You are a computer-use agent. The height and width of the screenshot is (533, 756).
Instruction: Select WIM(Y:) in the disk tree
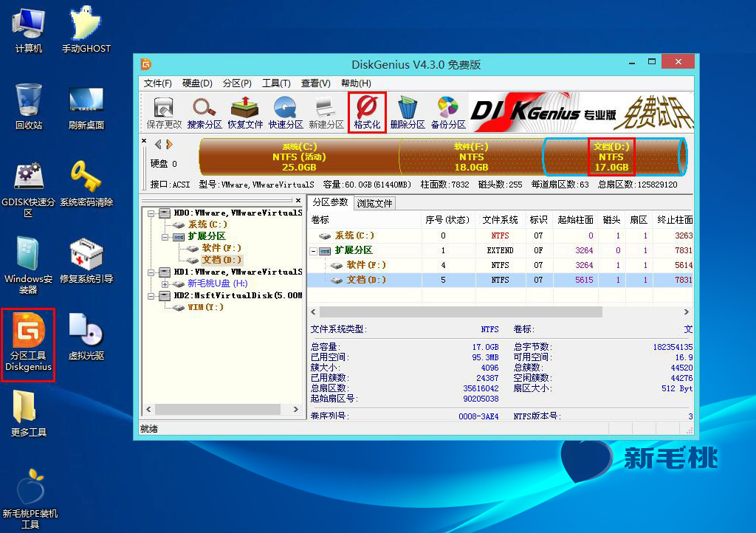(x=205, y=307)
